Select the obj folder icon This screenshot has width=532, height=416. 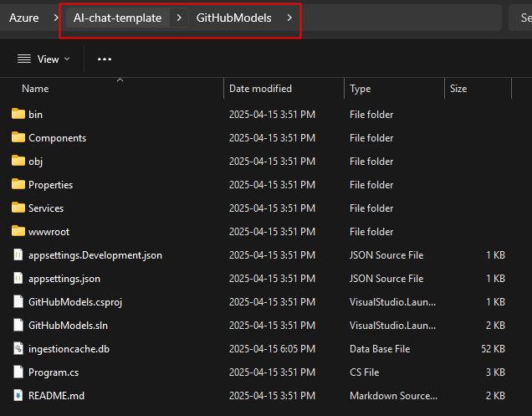coord(18,161)
